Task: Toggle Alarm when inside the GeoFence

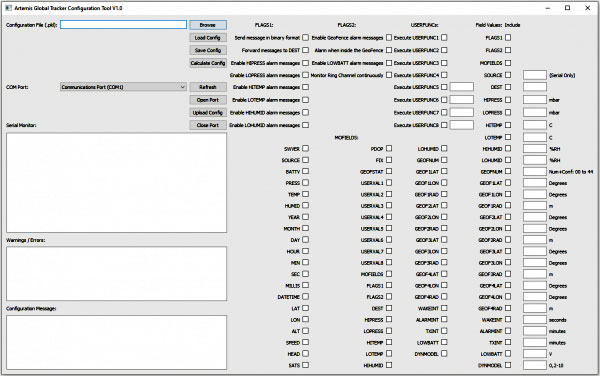Action: click(x=389, y=50)
